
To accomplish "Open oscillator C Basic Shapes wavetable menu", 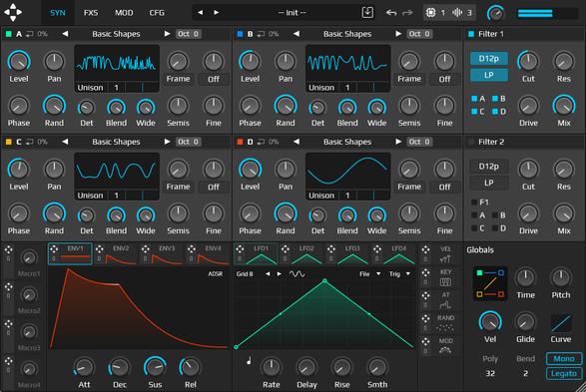I will coord(116,142).
